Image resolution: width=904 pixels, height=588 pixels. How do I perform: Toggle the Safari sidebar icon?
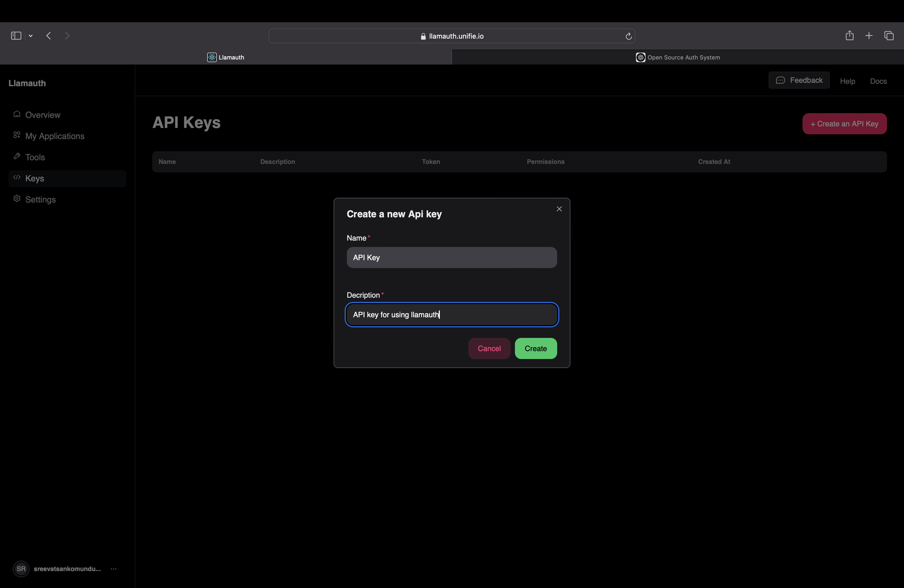coord(16,36)
